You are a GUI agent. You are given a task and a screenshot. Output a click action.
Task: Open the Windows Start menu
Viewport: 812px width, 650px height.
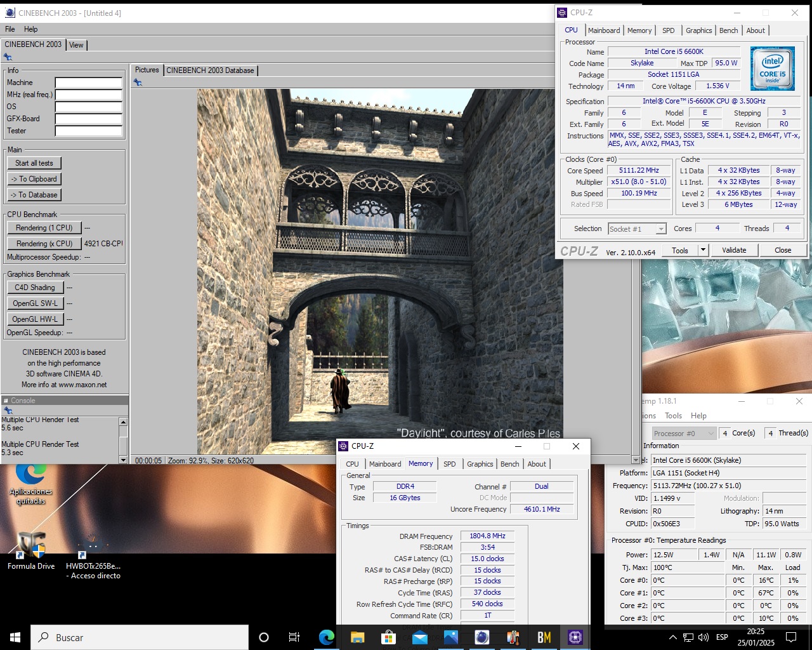click(15, 637)
